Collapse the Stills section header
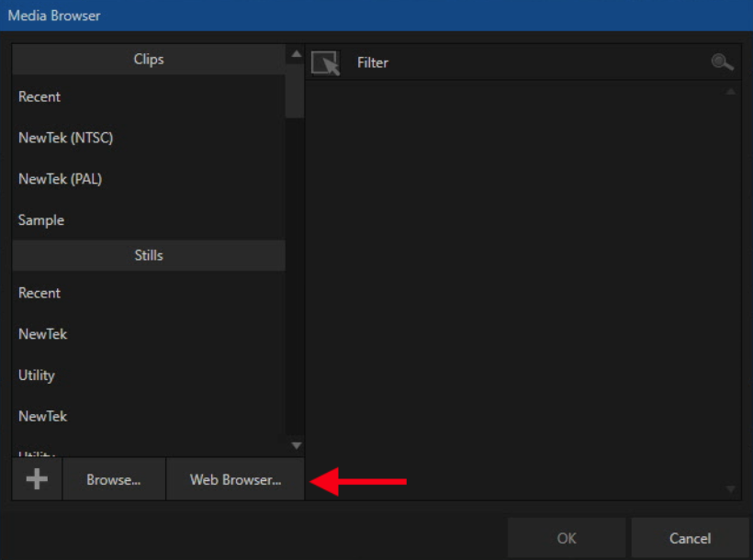This screenshot has height=560, width=753. (149, 255)
